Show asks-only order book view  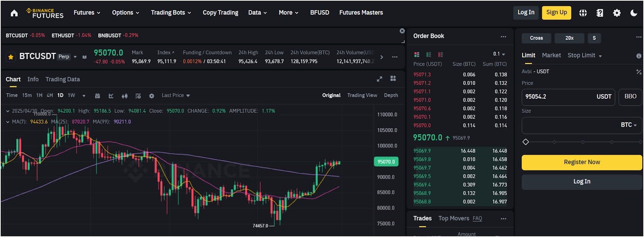(440, 54)
